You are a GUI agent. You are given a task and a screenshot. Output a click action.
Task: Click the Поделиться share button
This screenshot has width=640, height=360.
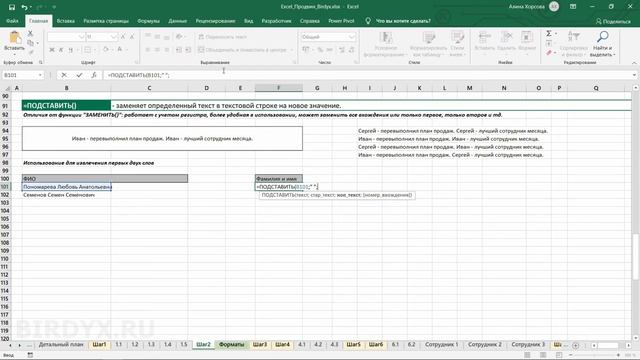coord(613,21)
